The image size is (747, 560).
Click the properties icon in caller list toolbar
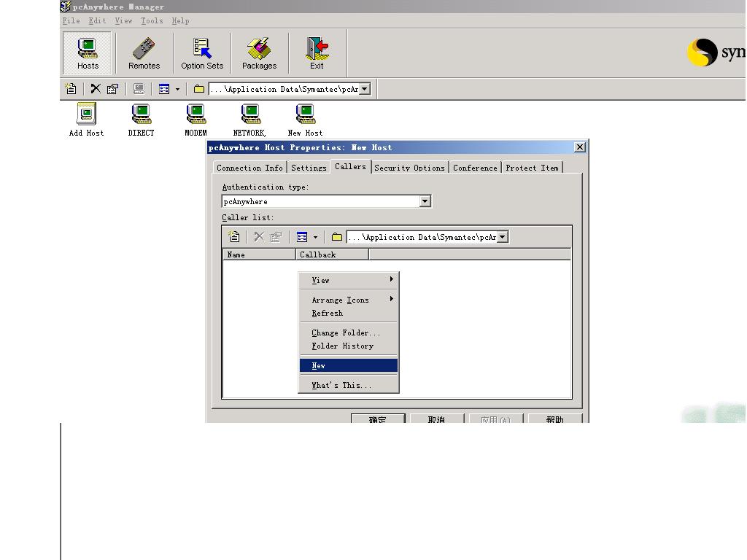(276, 237)
